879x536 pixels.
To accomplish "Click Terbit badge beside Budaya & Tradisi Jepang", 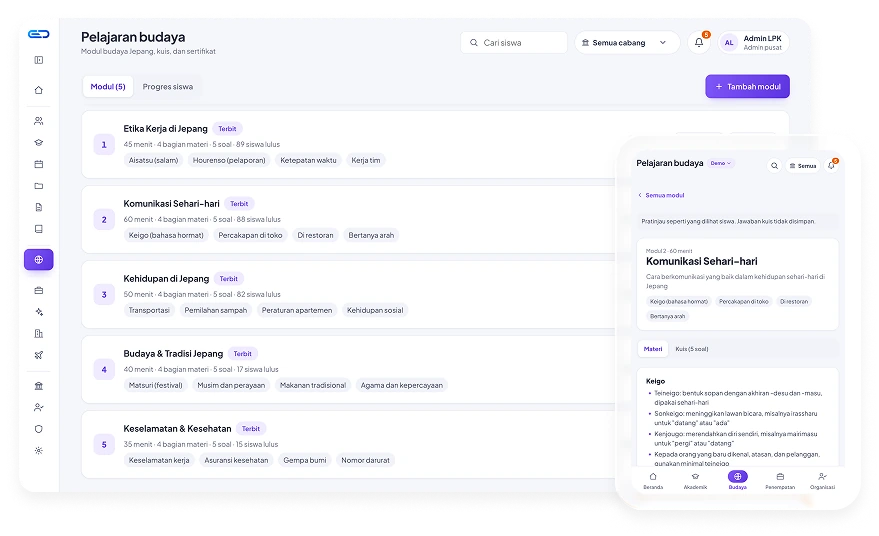I will pyautogui.click(x=243, y=354).
